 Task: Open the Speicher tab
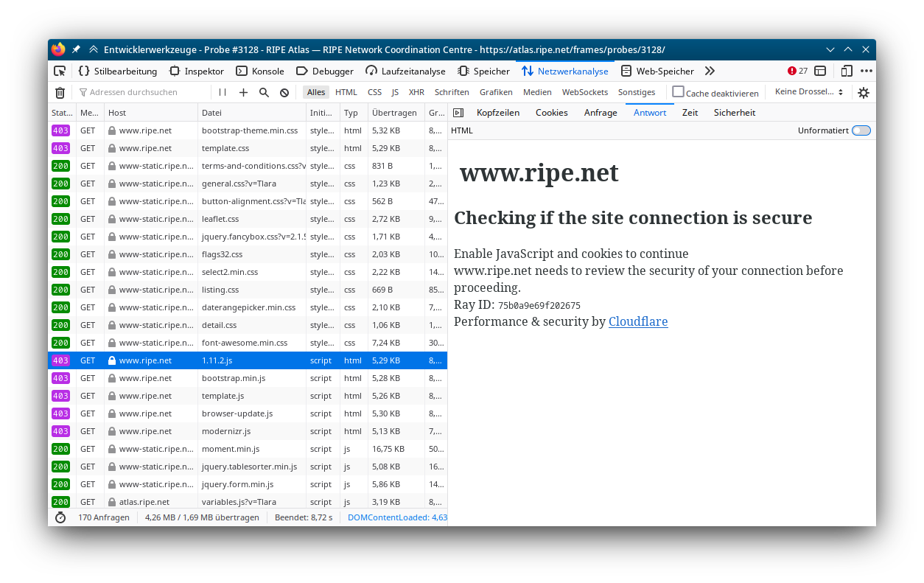[483, 71]
